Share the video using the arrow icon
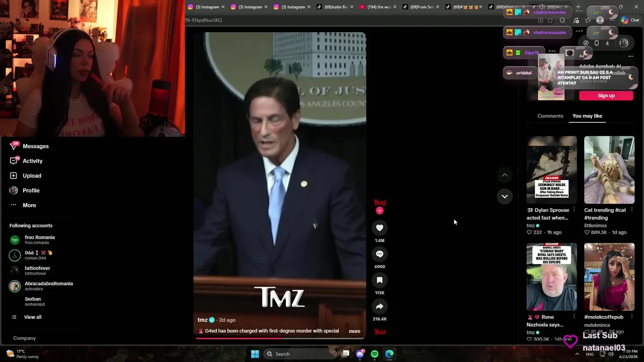644x362 pixels. point(379,306)
